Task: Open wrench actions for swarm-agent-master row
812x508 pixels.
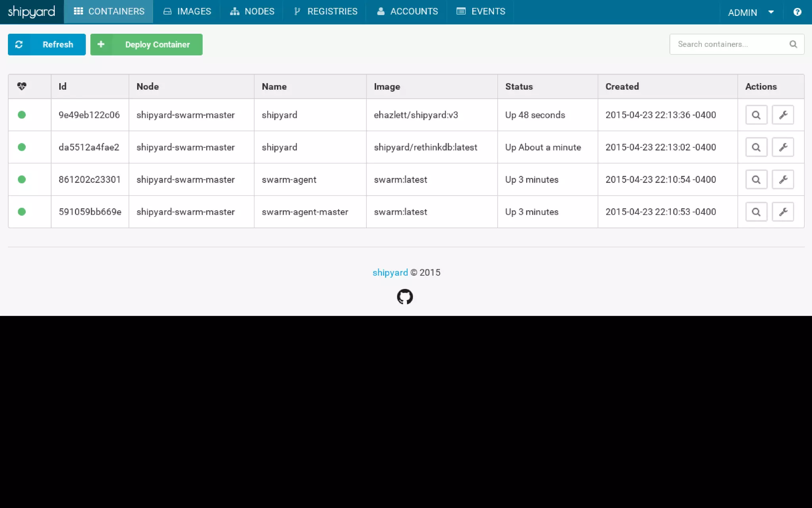Action: [783, 212]
